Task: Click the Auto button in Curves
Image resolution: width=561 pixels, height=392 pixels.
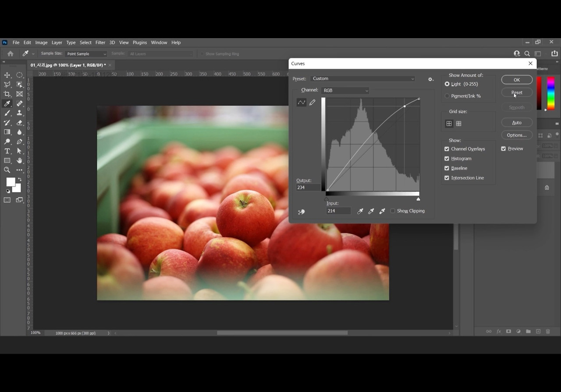Action: point(517,123)
